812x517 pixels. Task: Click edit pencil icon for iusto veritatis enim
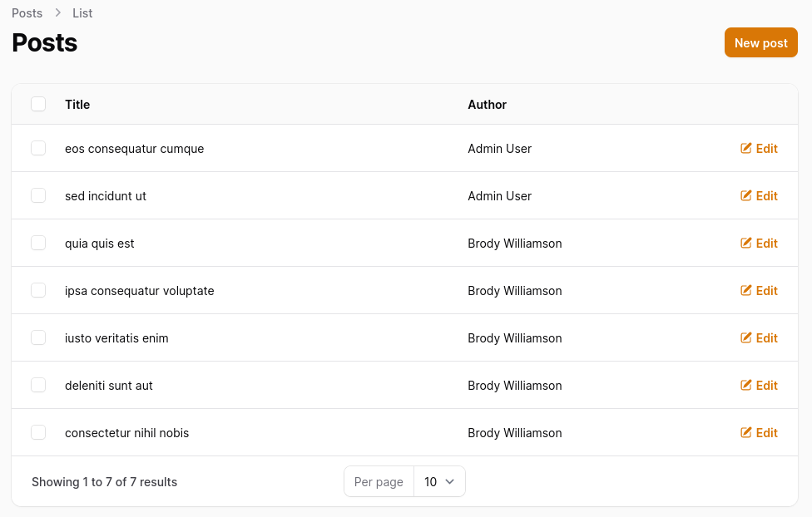745,338
